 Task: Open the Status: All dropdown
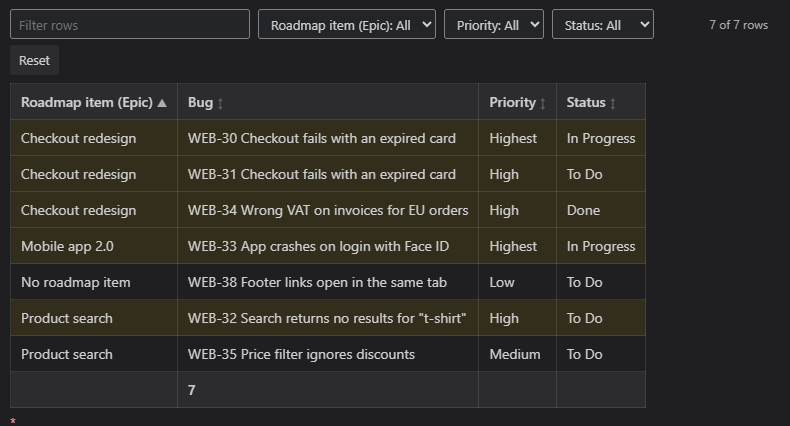[603, 24]
